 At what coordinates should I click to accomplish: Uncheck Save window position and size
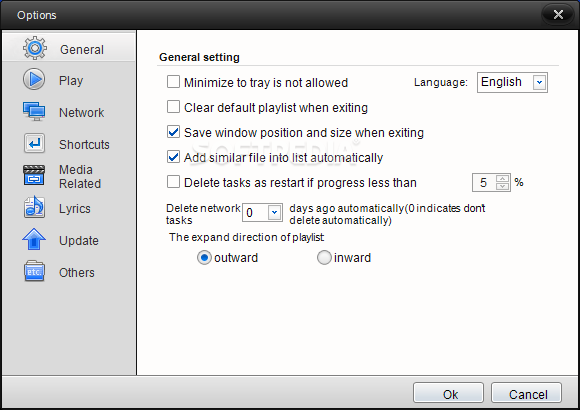point(173,132)
